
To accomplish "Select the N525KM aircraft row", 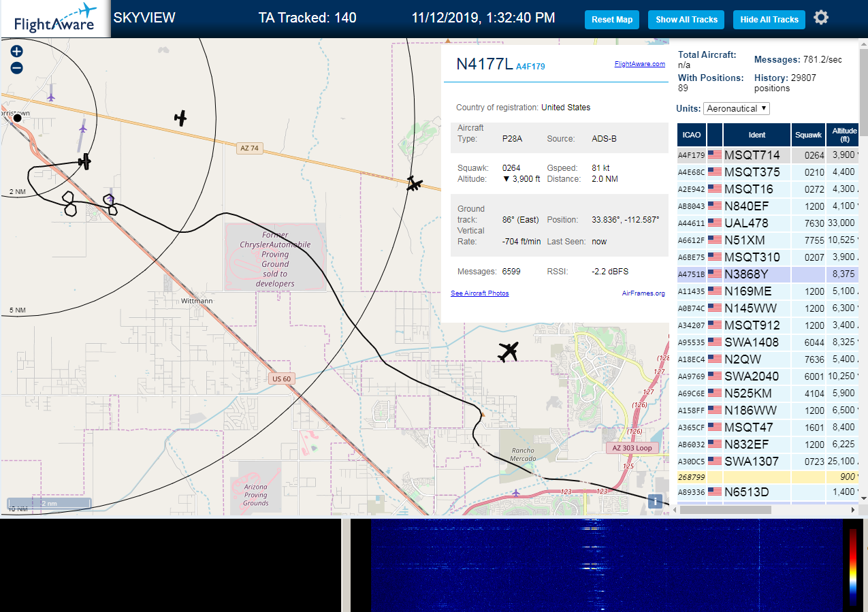I will tap(768, 393).
